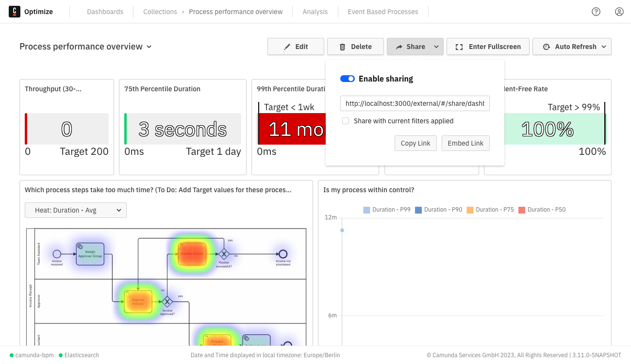Click the camunda-bpm status text

click(x=34, y=355)
